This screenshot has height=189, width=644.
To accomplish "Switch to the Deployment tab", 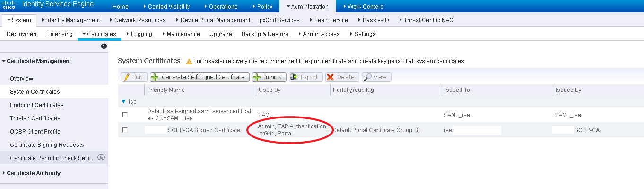I will [22, 34].
